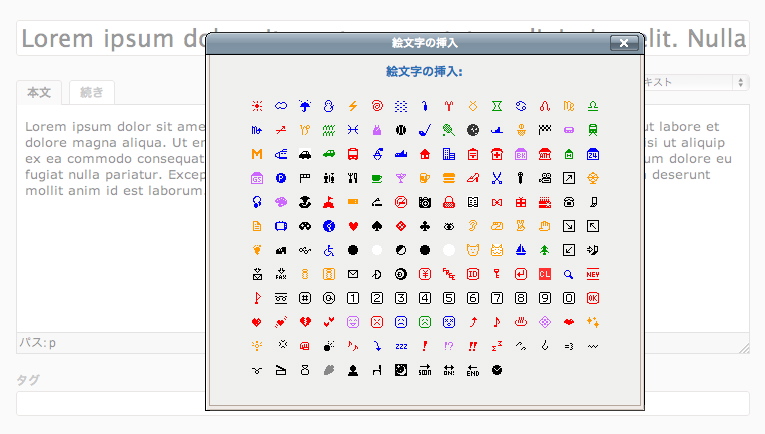
Task: Select the orange metro M emoji
Action: click(x=257, y=154)
